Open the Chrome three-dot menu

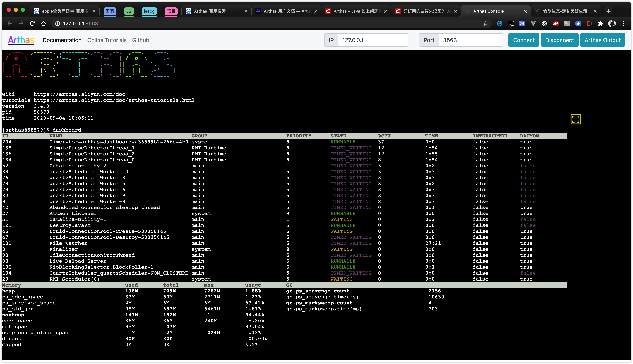pos(623,23)
